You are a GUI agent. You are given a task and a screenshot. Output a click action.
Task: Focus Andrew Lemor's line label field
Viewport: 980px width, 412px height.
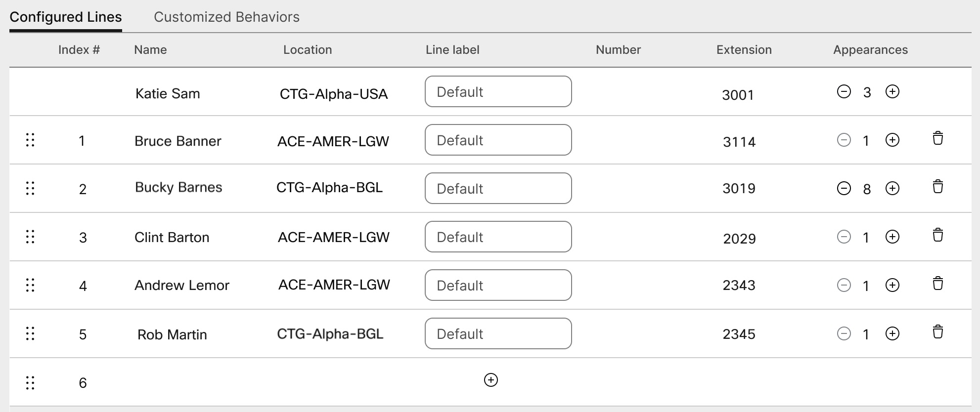[x=498, y=285]
